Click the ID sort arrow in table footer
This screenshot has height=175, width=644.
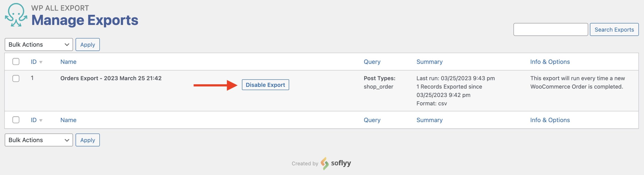41,120
